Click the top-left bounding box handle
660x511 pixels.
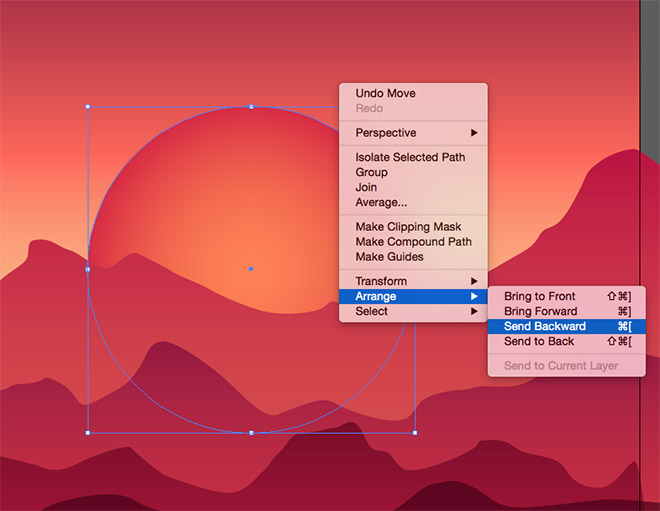[x=88, y=107]
